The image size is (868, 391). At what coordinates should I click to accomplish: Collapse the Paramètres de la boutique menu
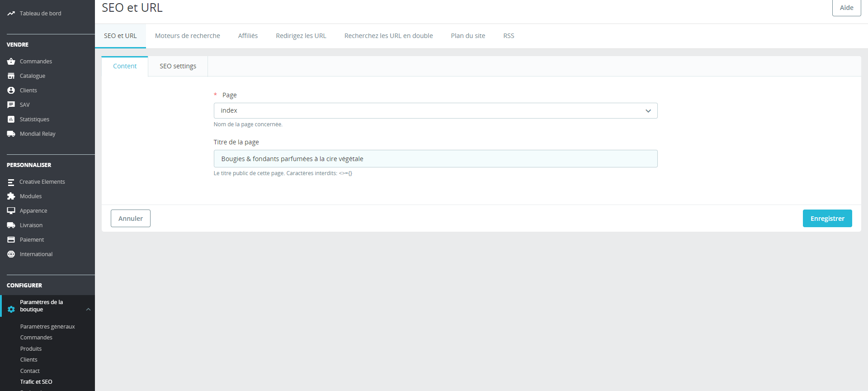88,310
